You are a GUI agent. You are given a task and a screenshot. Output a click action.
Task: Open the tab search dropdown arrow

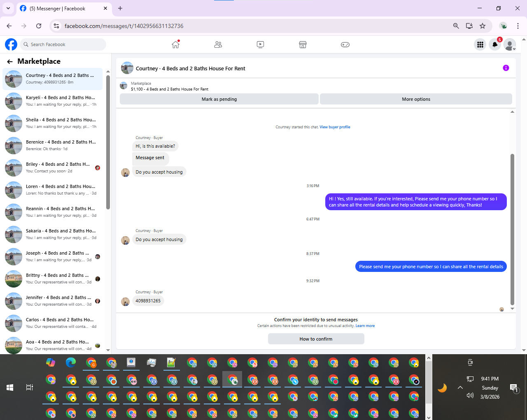point(8,8)
